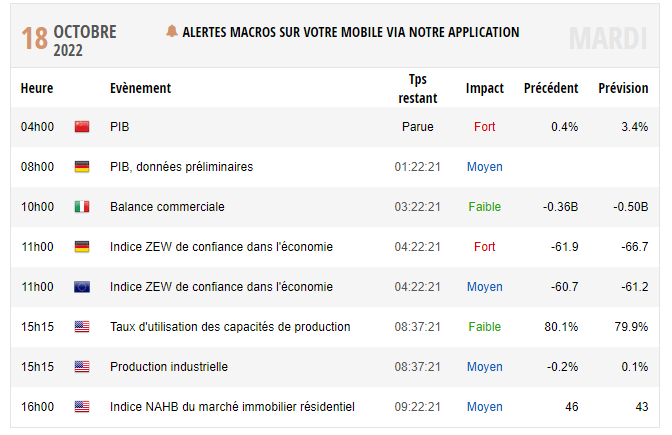
Task: Click the US flag beside Taux d'utilisation
Action: click(x=82, y=327)
